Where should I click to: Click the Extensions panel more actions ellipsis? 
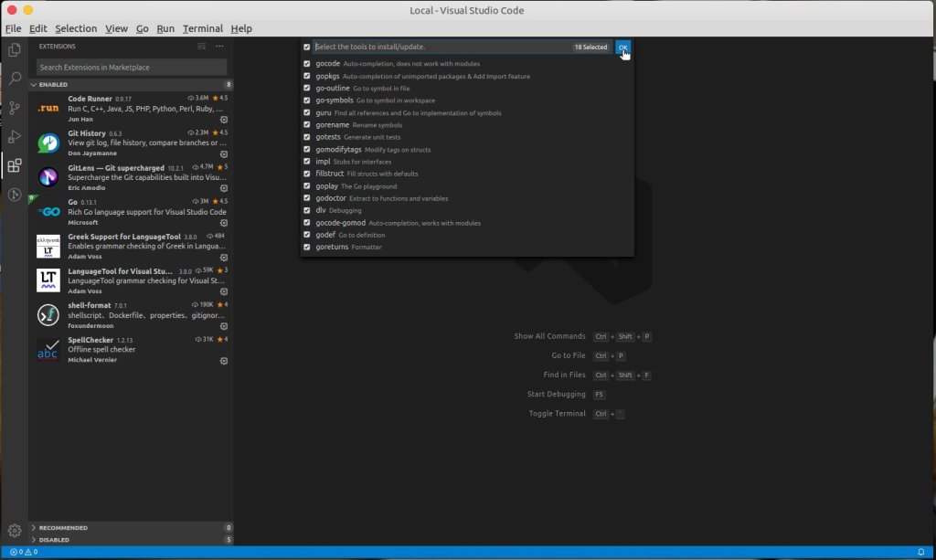point(219,46)
